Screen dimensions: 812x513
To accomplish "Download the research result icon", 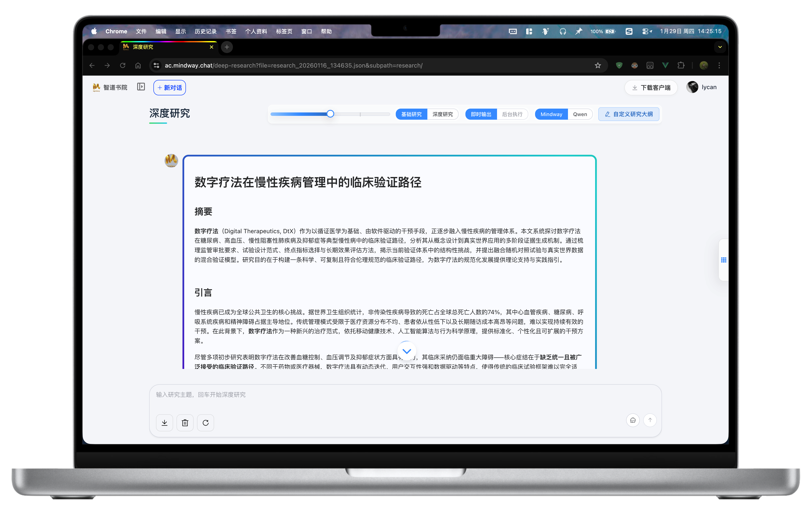I will 165,423.
